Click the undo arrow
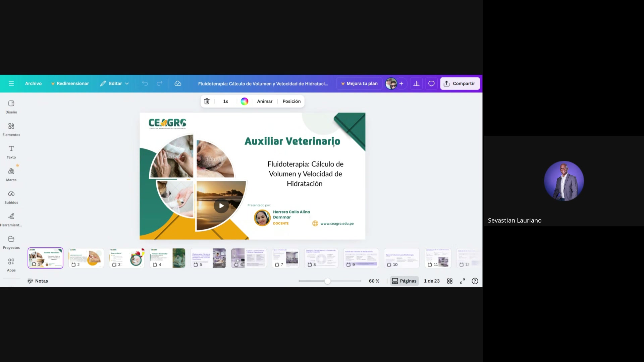This screenshot has width=644, height=362. pyautogui.click(x=145, y=83)
